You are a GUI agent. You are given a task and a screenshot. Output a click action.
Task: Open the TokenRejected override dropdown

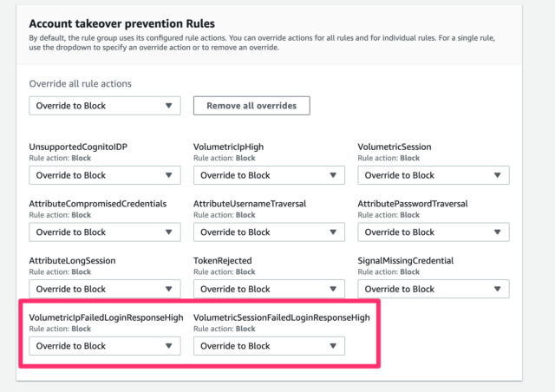point(269,289)
